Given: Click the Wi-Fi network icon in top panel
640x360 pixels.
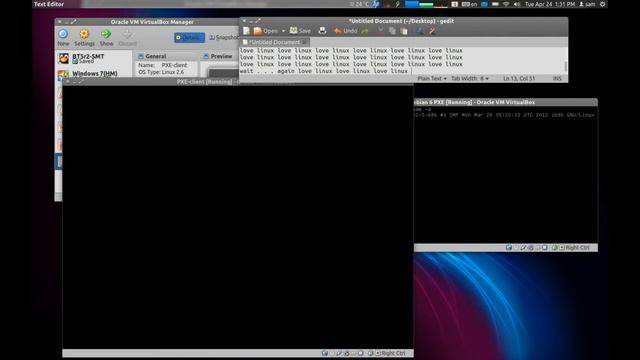Looking at the screenshot, I should 506,4.
